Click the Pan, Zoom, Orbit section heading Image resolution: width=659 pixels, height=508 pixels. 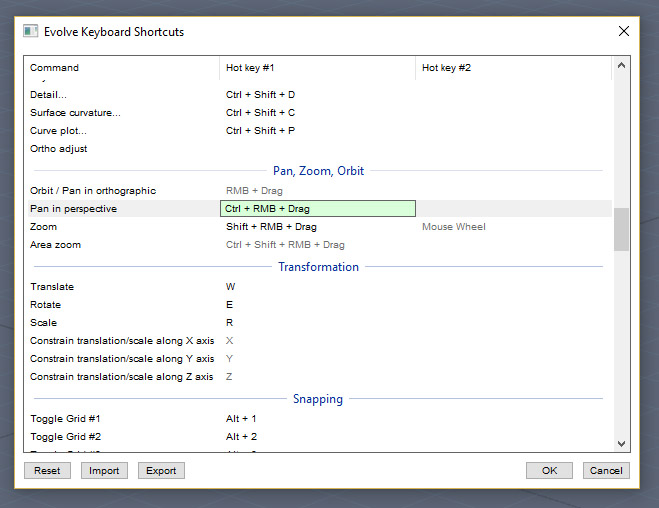[318, 171]
